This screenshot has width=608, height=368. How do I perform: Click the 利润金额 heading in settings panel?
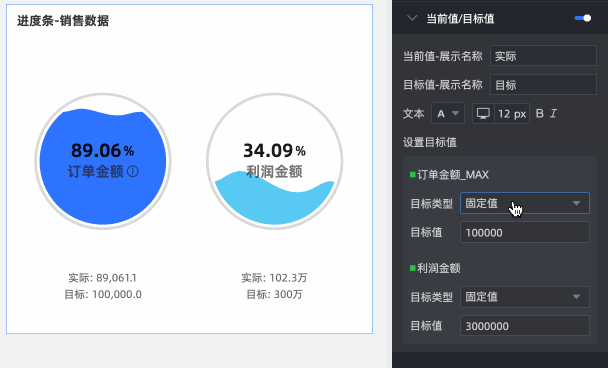(439, 268)
